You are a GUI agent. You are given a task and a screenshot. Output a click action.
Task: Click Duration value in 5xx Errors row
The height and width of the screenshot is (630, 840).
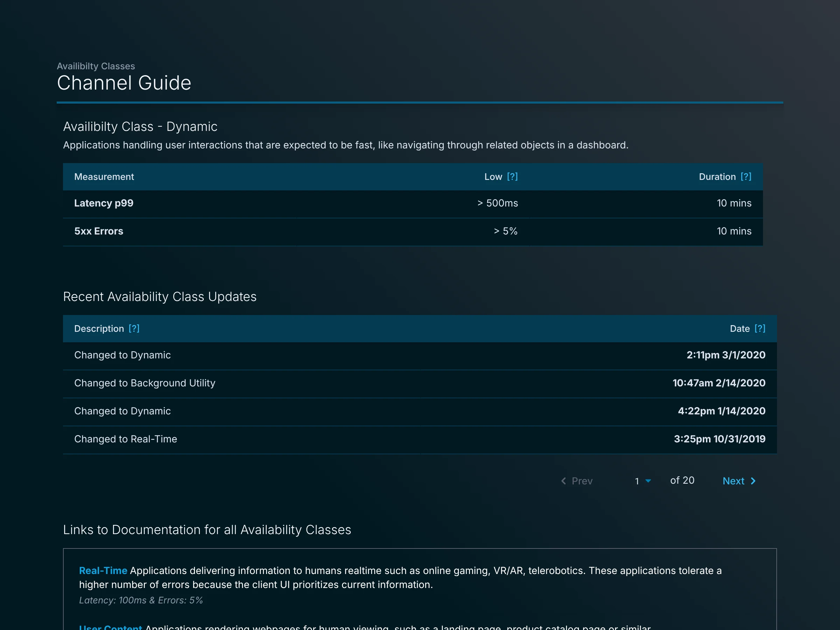click(x=734, y=231)
